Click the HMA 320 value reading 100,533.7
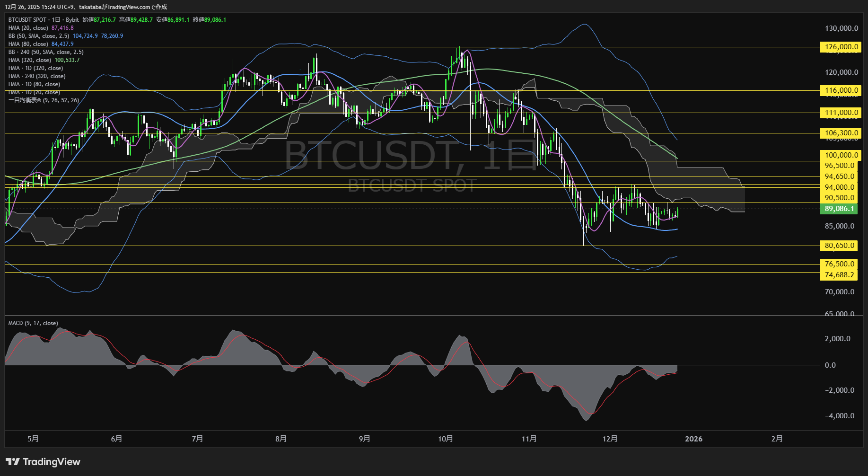 [67, 60]
